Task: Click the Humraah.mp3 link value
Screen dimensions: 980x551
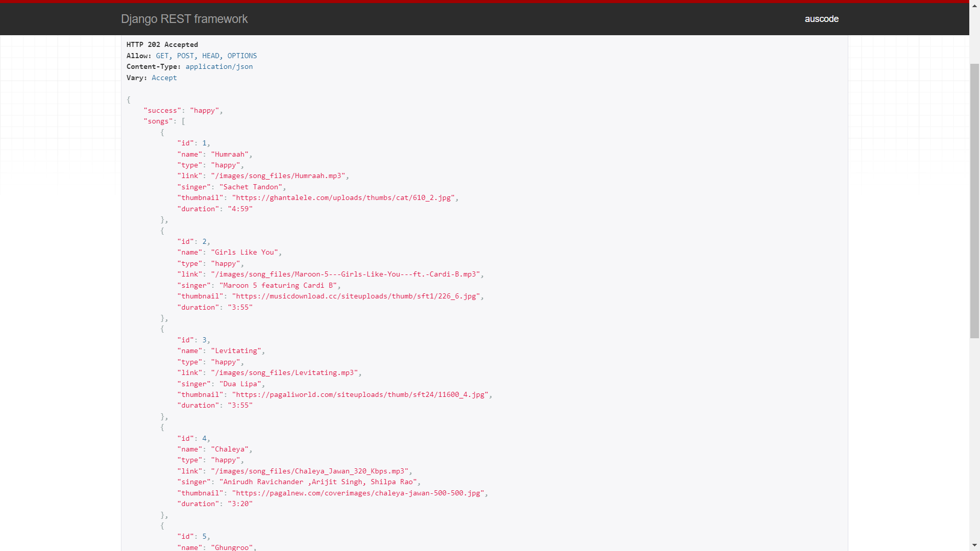Action: click(278, 176)
